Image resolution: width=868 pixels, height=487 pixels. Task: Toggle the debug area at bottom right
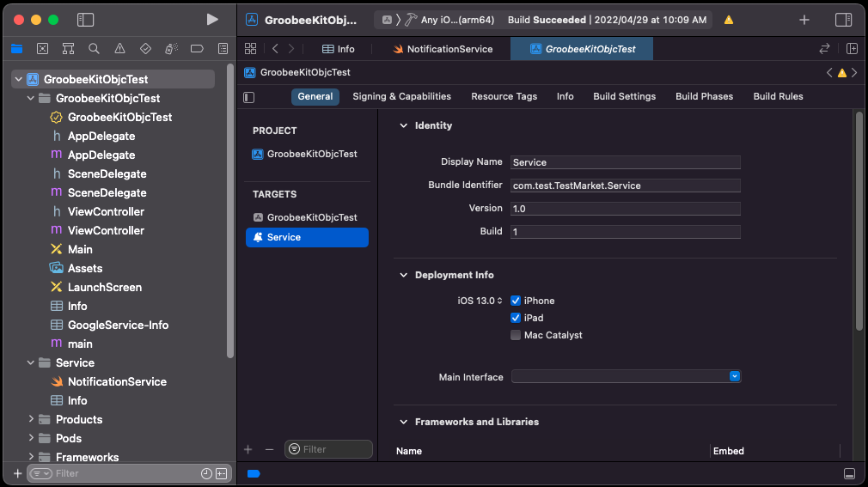click(850, 474)
